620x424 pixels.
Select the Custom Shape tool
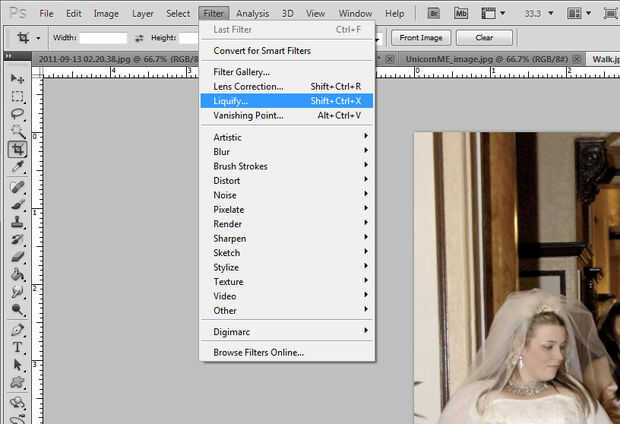[x=17, y=382]
